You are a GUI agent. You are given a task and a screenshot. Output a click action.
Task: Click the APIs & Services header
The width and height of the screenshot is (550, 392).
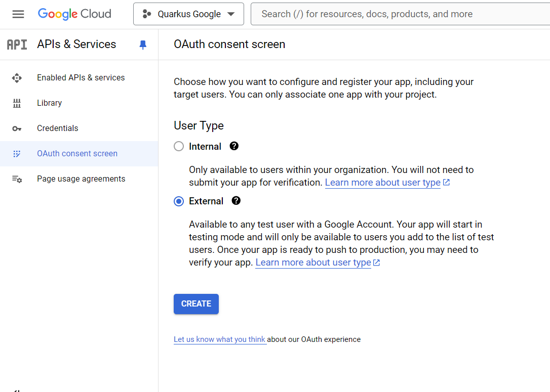(76, 44)
